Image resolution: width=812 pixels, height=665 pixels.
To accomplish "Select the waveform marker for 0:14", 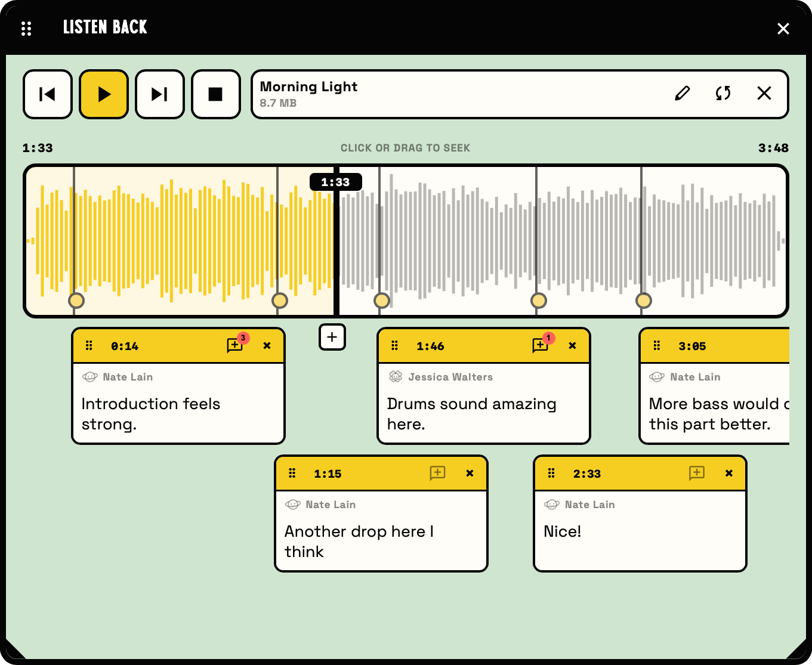I will click(x=76, y=301).
